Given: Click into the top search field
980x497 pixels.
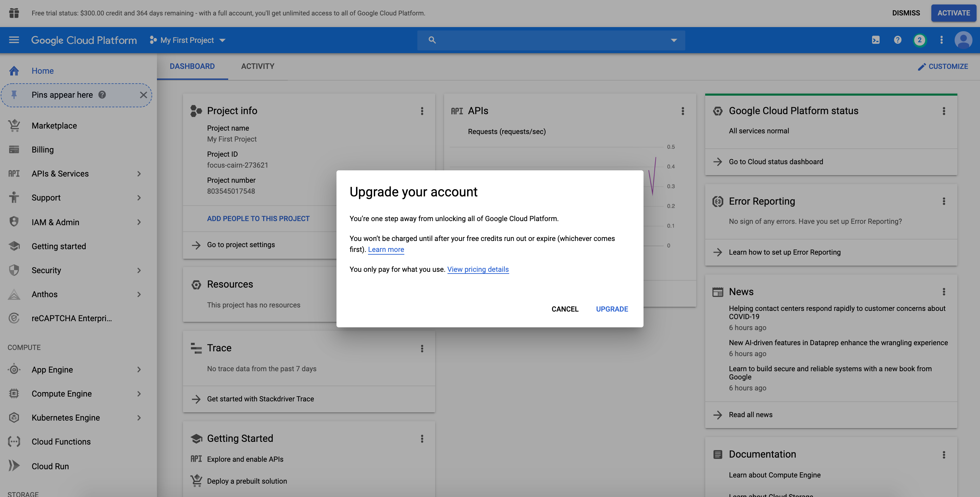Looking at the screenshot, I should point(548,40).
